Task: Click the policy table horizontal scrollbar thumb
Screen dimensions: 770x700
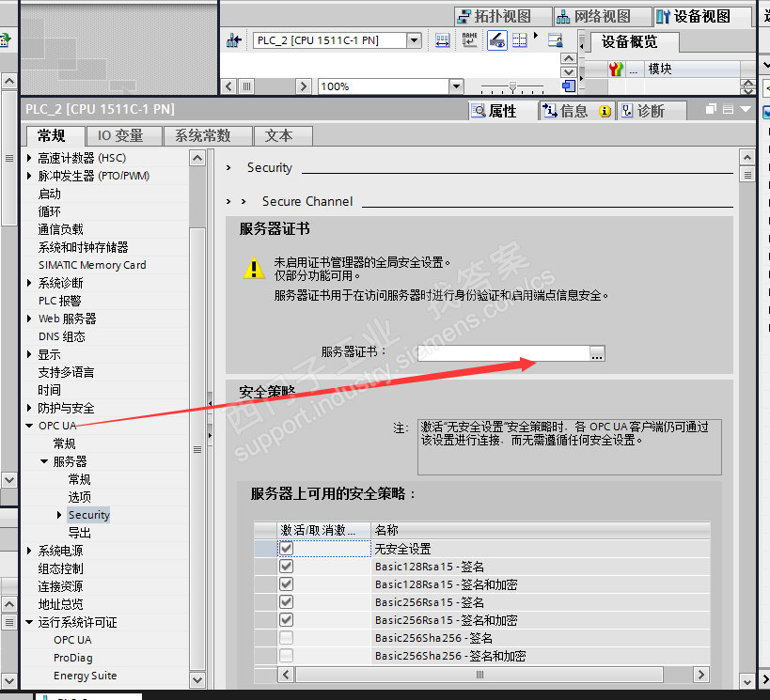Action: 479,675
